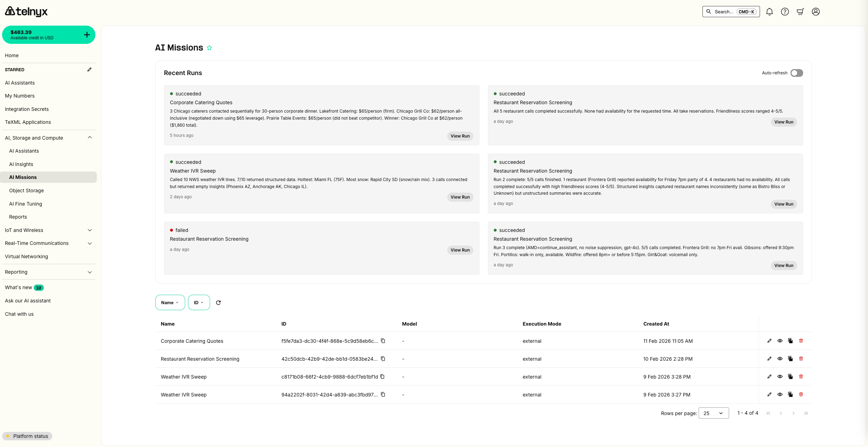Click the user account profile icon
Screen dimensions: 868x447
click(x=816, y=12)
